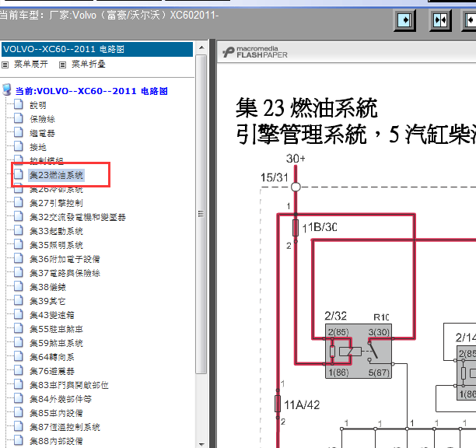
Task: Click the page icon next to 集36附加電子設備
Action: click(19, 258)
